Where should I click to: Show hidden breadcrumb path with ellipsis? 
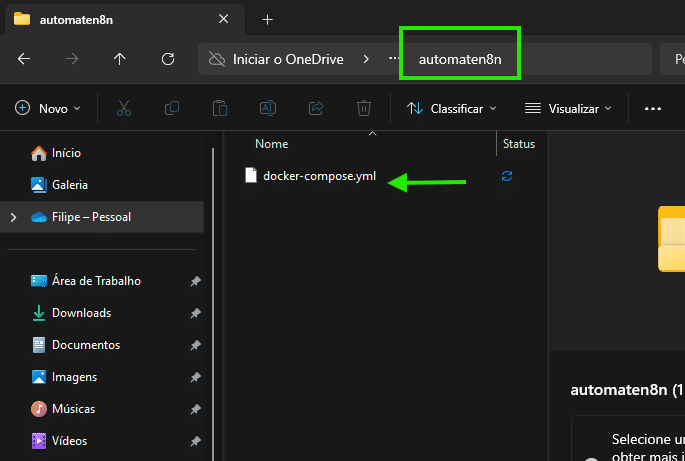tap(394, 58)
